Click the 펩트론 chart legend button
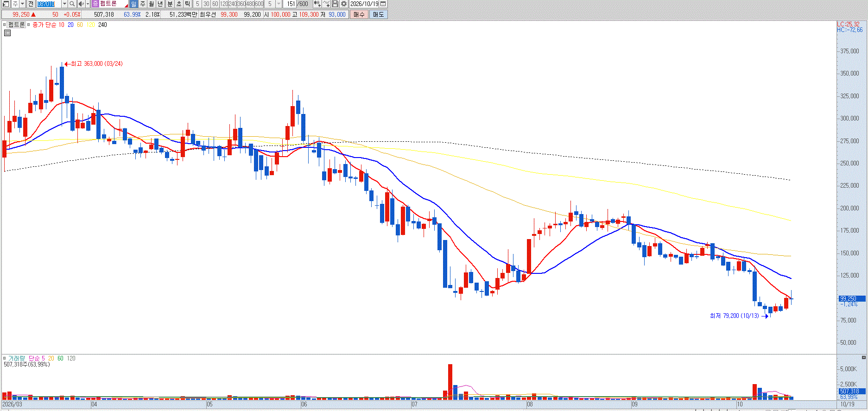The width and height of the screenshot is (868, 411). coord(17,25)
